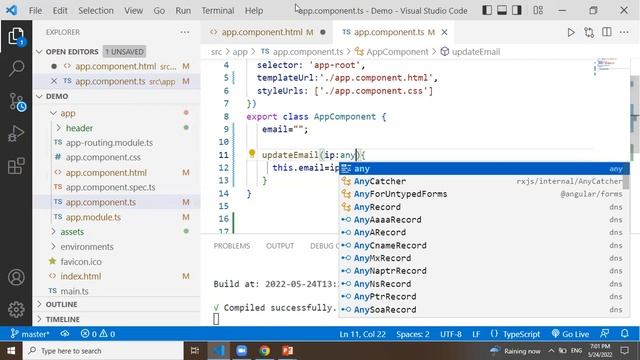
Task: Select AnyCatcher suggestion
Action: pyautogui.click(x=481, y=181)
